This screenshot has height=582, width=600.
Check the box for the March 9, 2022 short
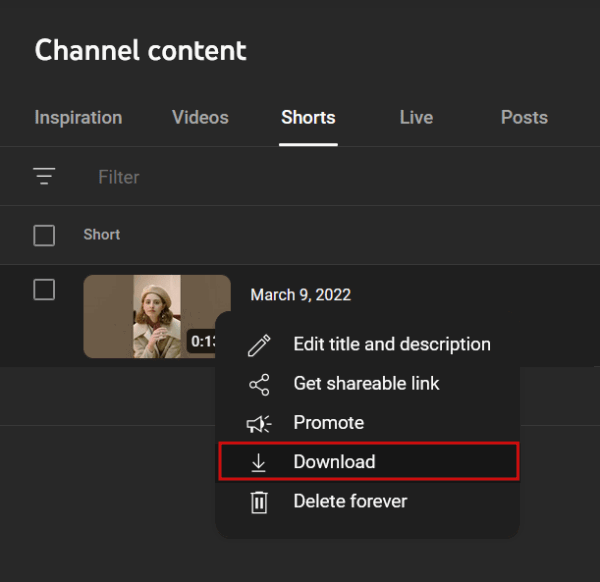tap(44, 290)
